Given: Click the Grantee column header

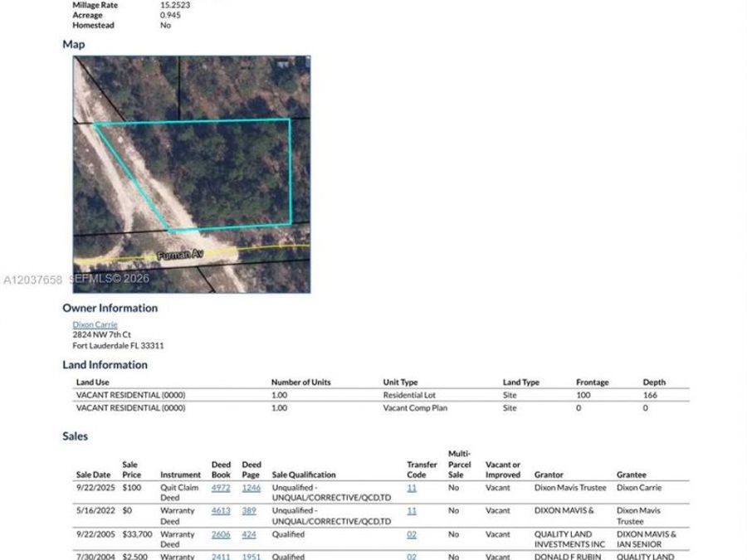Looking at the screenshot, I should click(632, 475).
